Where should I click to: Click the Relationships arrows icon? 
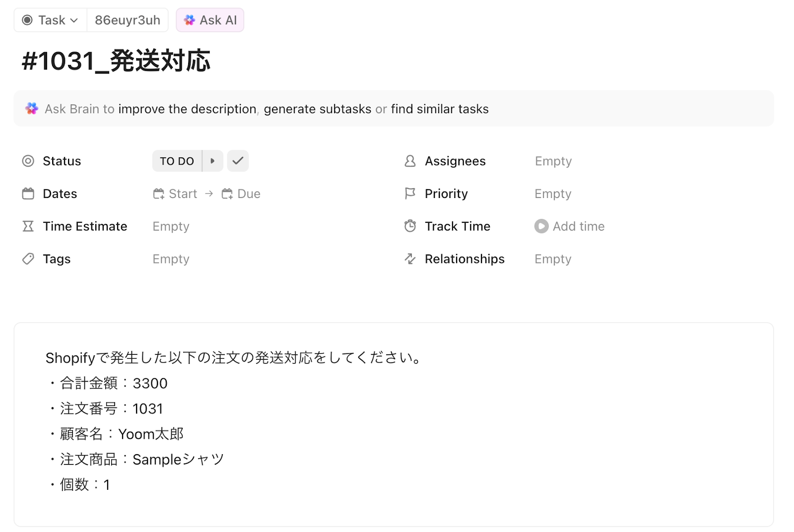(x=410, y=259)
